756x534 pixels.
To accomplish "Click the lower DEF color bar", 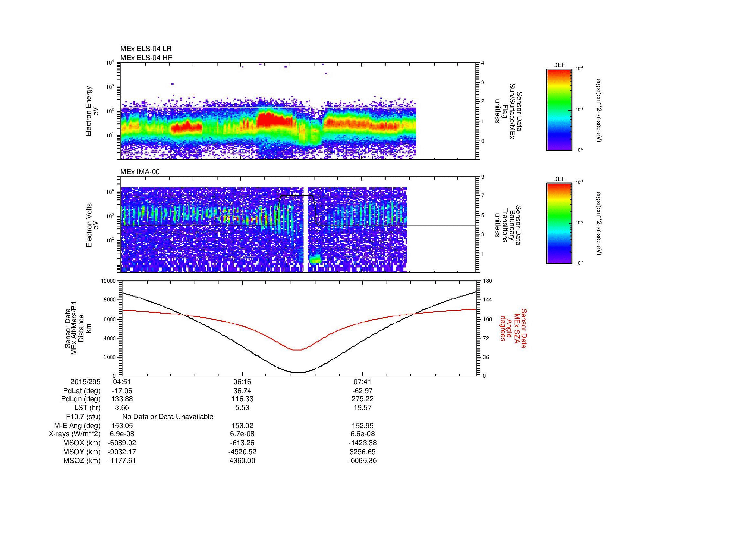I will coord(559,224).
